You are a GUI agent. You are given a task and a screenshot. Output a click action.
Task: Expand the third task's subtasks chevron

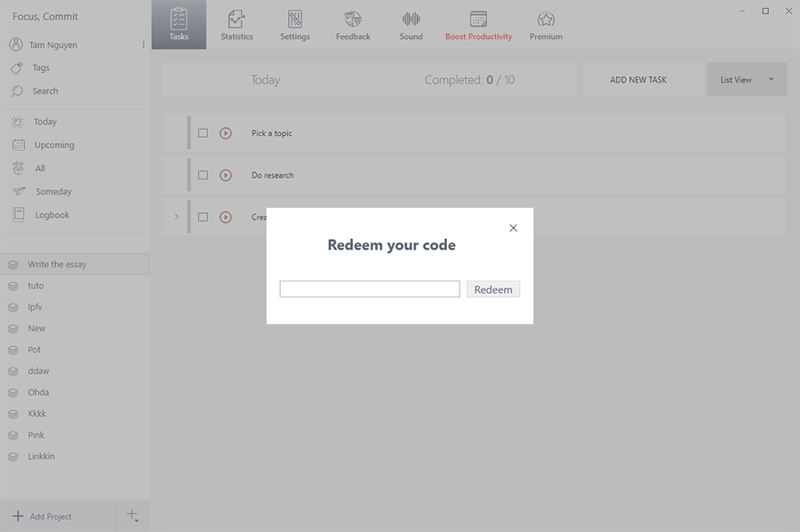(177, 217)
